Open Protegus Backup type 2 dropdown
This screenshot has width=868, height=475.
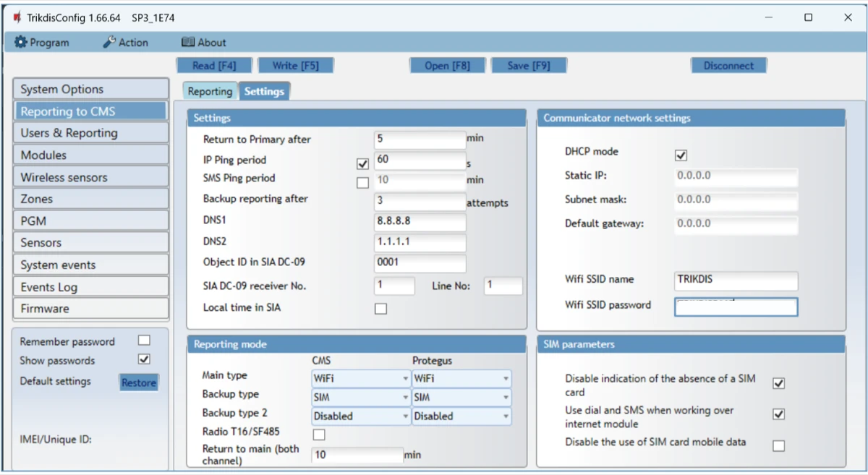(461, 416)
